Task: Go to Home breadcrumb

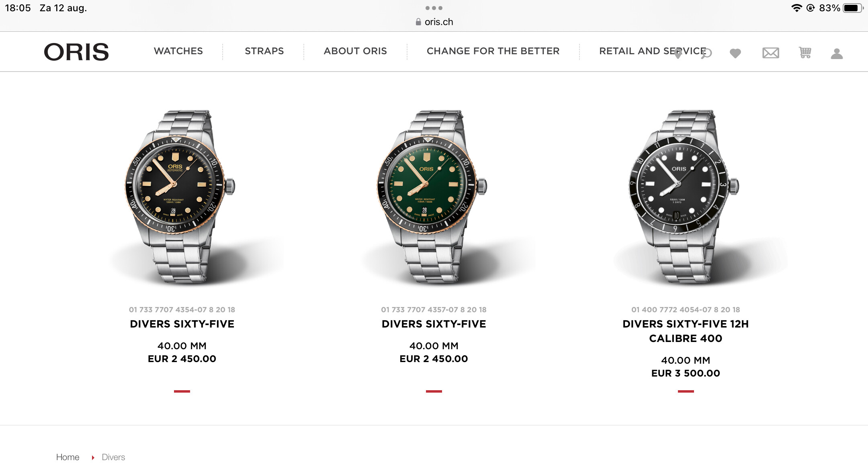Action: (68, 457)
